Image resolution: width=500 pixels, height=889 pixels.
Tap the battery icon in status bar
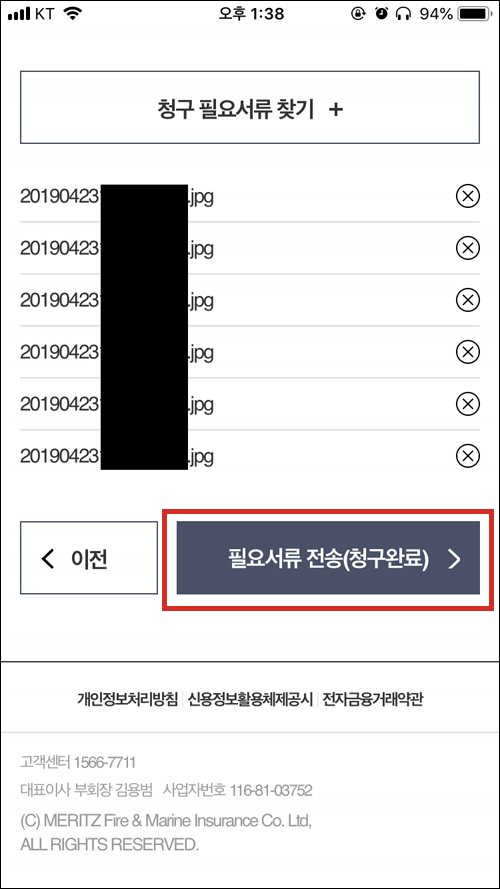[x=475, y=14]
